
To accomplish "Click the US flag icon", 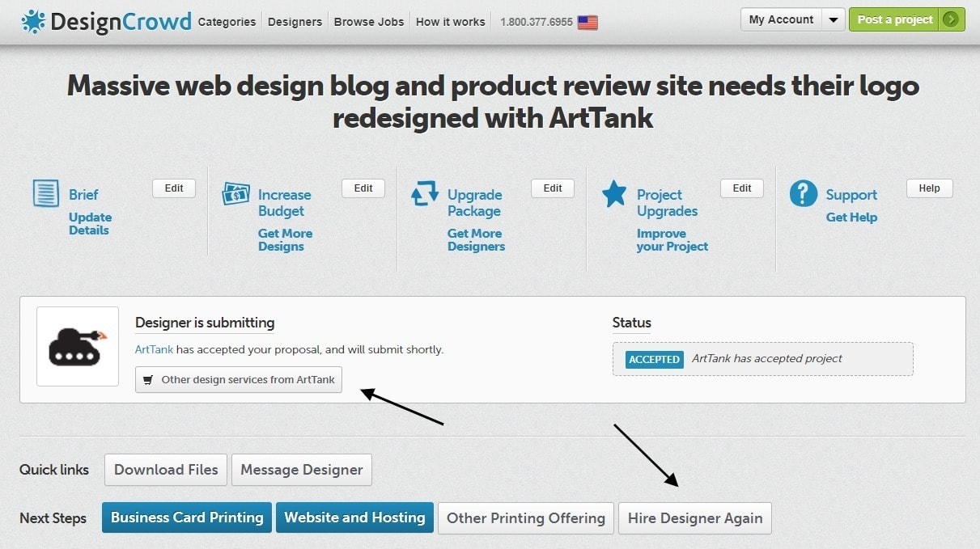I will [x=588, y=23].
